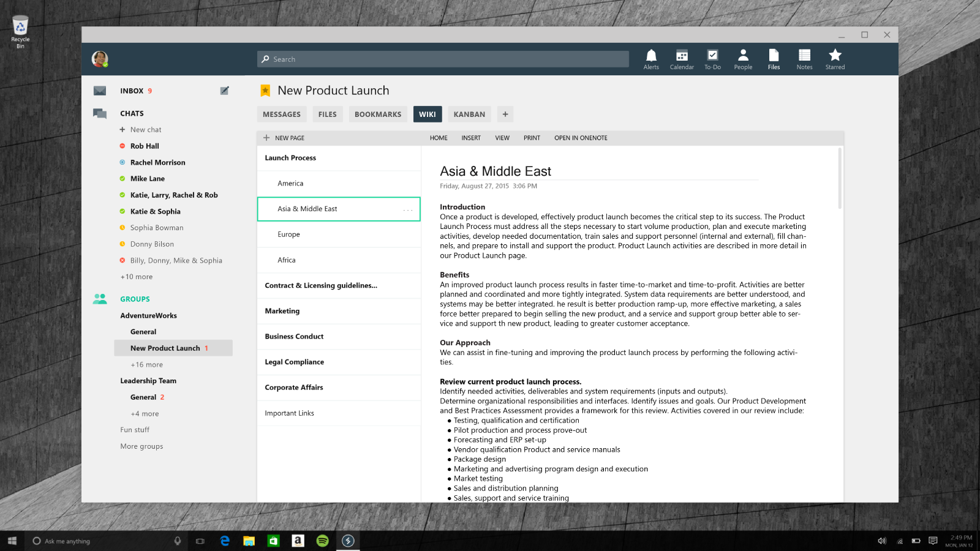Viewport: 980px width, 551px height.
Task: Open the Calendar icon in header
Action: [682, 59]
